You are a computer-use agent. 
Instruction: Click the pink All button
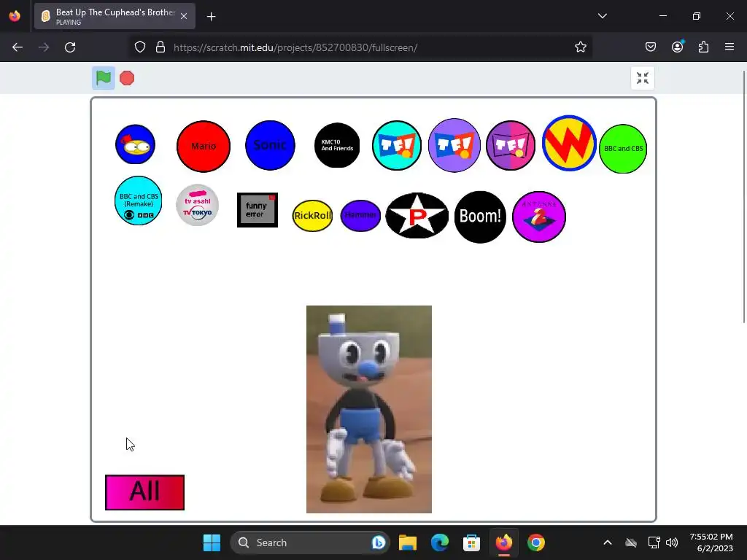tap(145, 492)
